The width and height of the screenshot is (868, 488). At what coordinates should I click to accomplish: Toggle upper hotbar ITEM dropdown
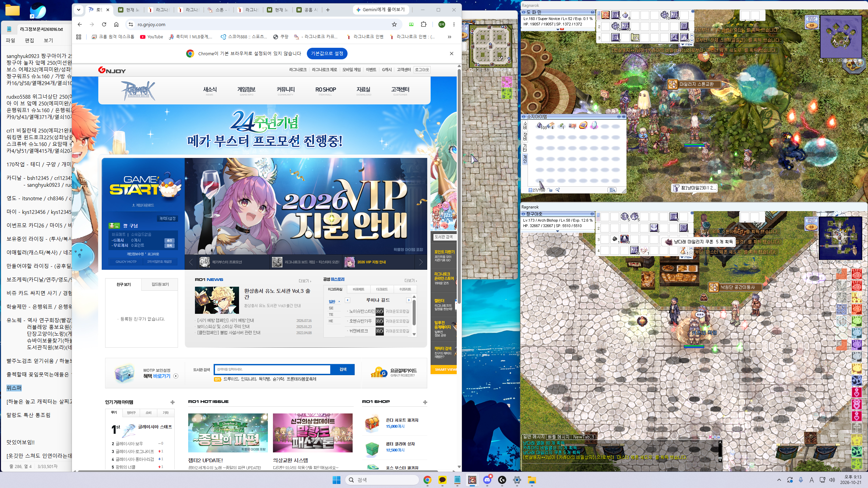[687, 44]
